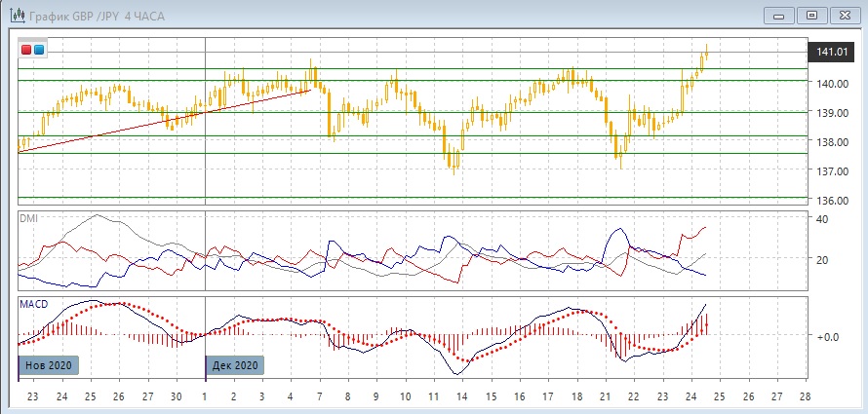This screenshot has height=414, width=868.
Task: Click date 28 on the time axis
Action: pos(804,397)
